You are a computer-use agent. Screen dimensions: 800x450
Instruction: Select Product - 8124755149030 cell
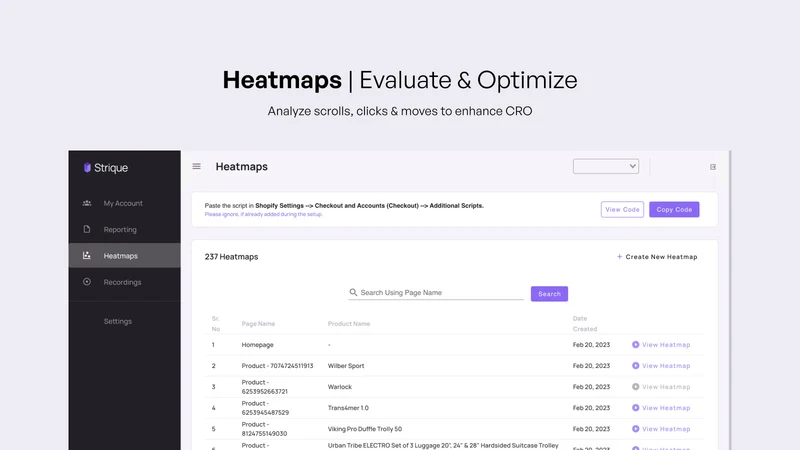(x=264, y=429)
